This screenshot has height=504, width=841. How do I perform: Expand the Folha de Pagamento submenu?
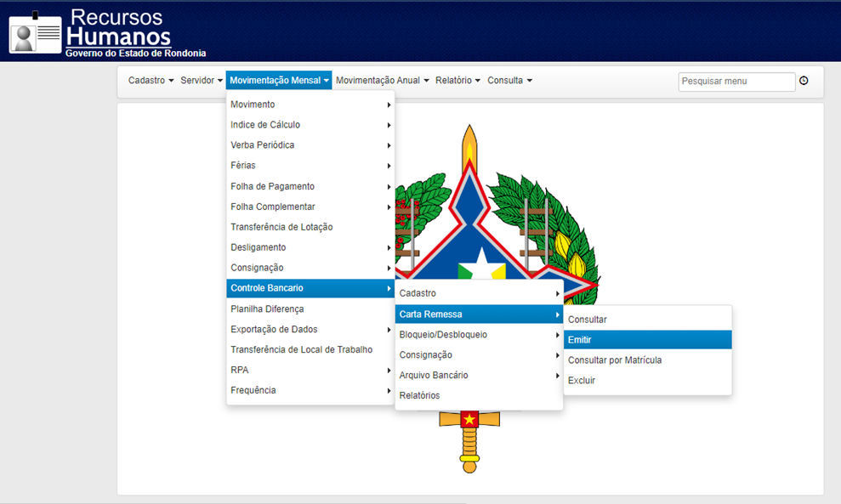pyautogui.click(x=310, y=187)
